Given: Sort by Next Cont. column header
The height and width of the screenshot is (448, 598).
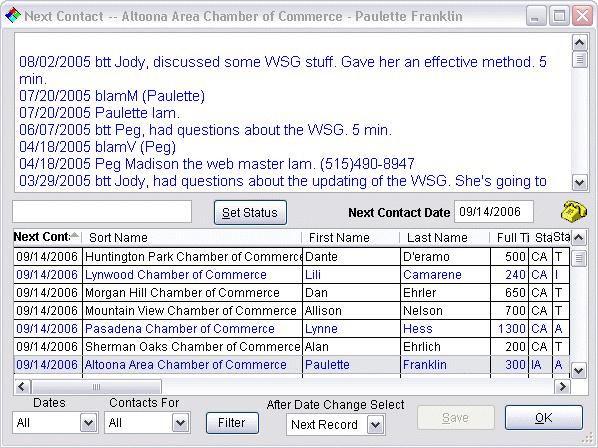Looking at the screenshot, I should point(47,237).
